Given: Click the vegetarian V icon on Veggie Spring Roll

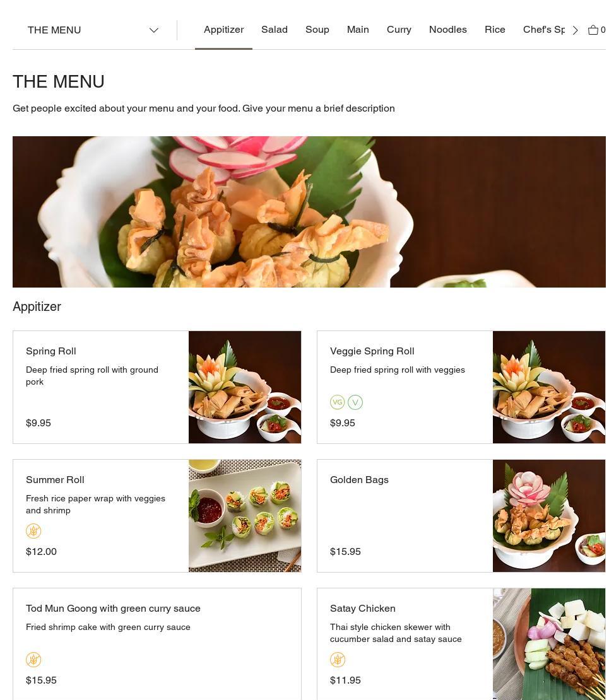Looking at the screenshot, I should (x=355, y=402).
